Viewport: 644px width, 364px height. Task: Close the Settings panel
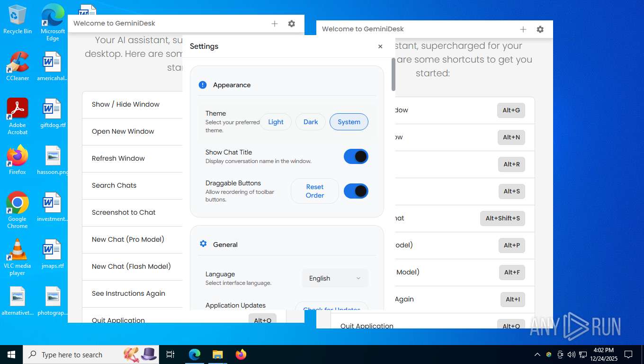click(x=380, y=46)
